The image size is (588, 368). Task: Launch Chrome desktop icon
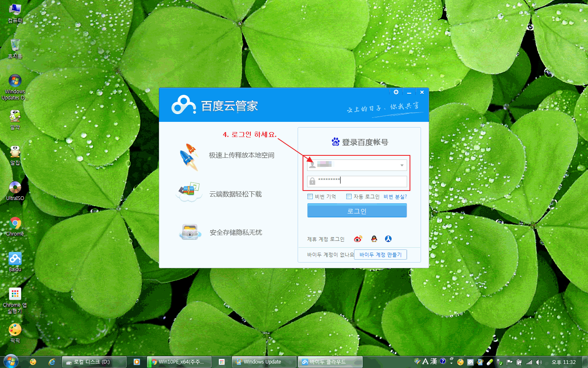15,227
